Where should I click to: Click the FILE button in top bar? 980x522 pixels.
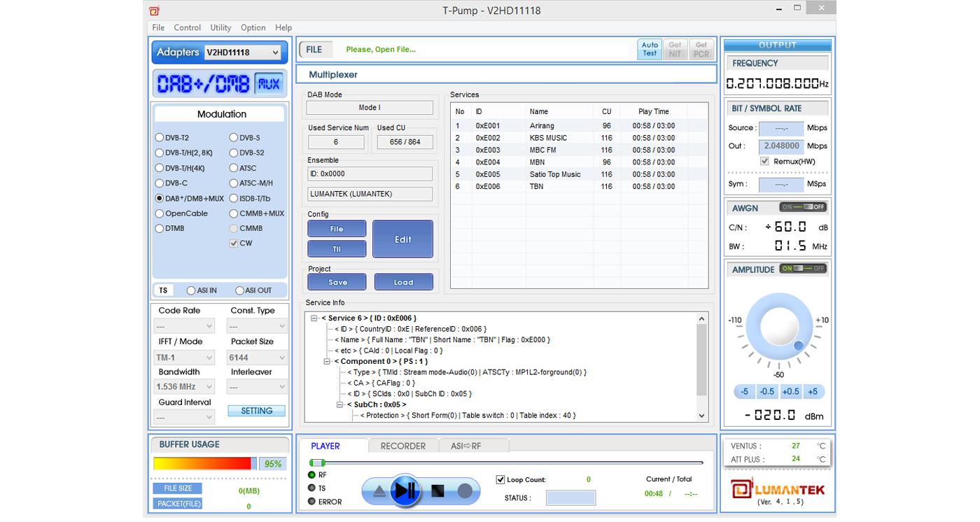(314, 50)
